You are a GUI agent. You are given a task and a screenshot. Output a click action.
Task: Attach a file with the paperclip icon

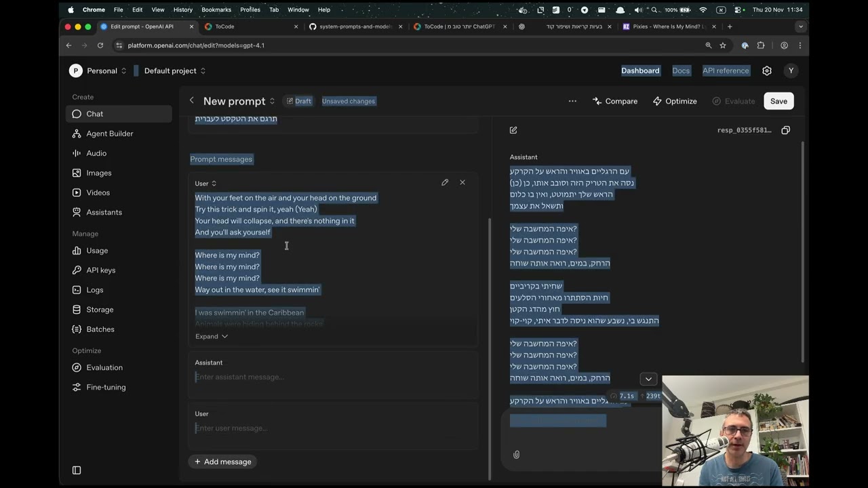click(516, 455)
